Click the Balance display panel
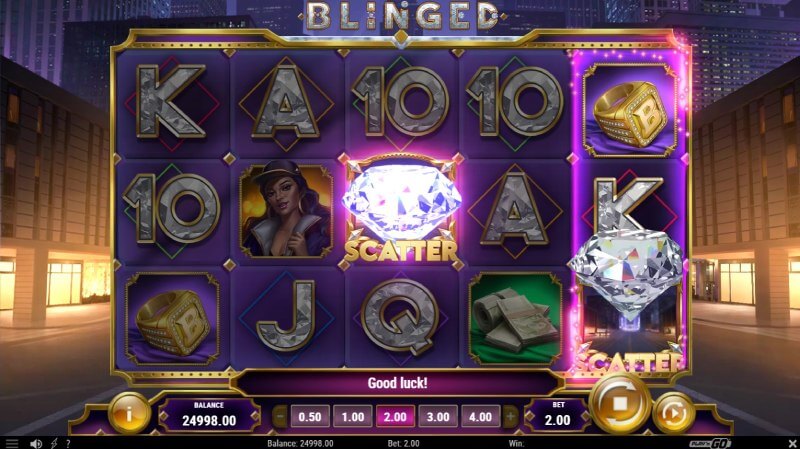800x449 pixels. pos(209,414)
